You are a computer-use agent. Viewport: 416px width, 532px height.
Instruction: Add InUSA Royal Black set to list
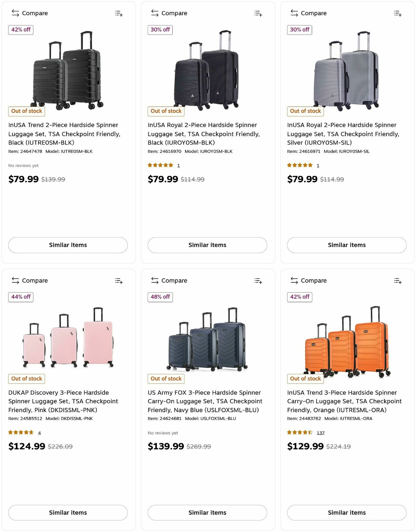tap(258, 14)
